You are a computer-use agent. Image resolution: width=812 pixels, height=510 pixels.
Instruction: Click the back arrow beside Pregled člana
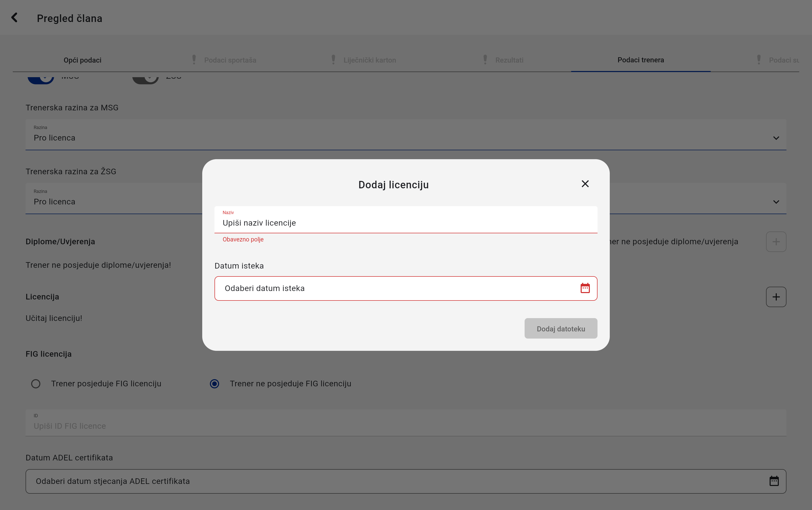point(14,18)
